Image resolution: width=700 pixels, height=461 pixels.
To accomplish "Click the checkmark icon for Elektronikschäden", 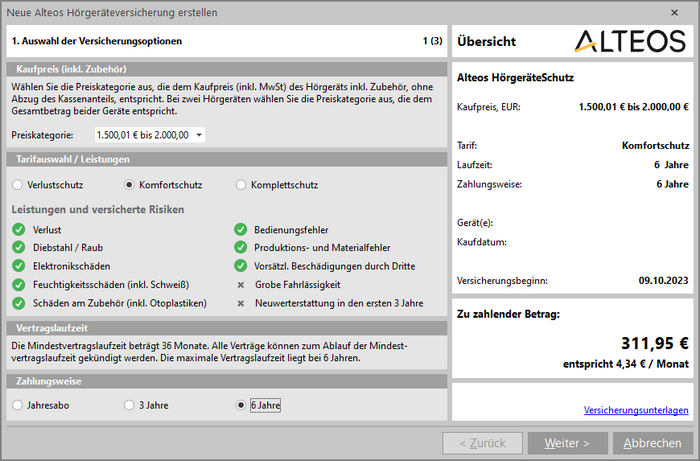I will pos(18,266).
